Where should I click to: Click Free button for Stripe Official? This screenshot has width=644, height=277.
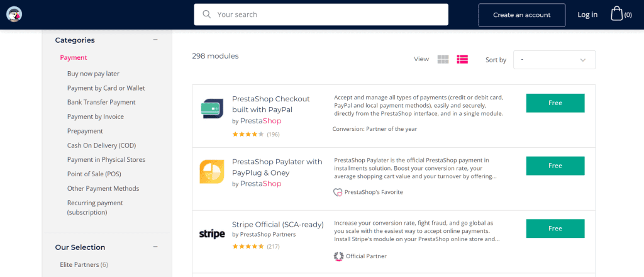pos(555,229)
